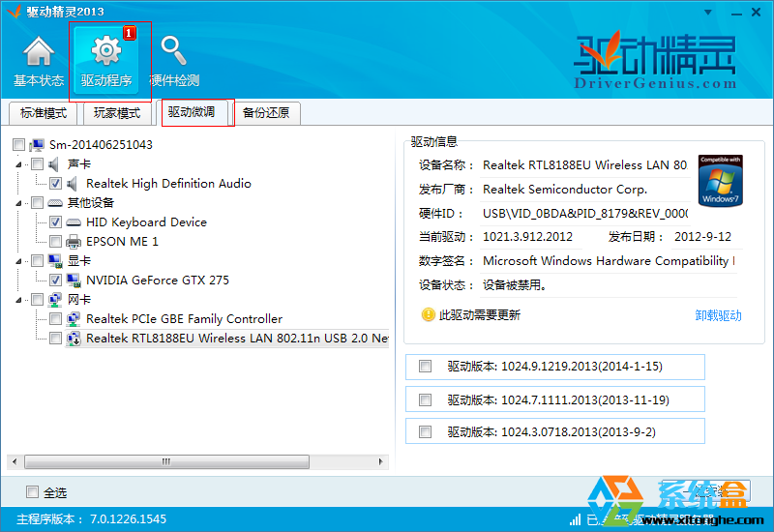The height and width of the screenshot is (532, 774).
Task: Collapse the 网卡 tree node
Action: click(x=18, y=300)
